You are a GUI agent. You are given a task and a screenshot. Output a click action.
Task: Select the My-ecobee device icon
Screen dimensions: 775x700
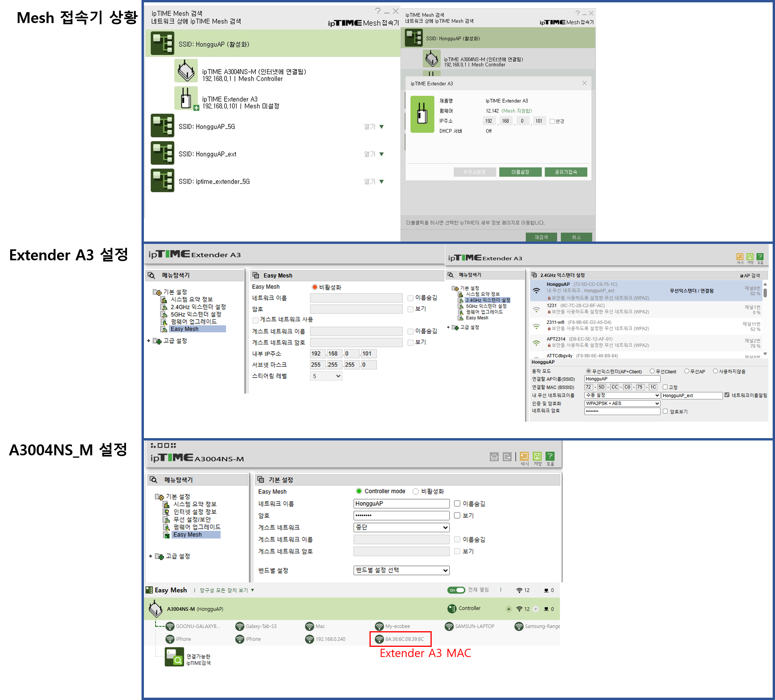point(379,627)
